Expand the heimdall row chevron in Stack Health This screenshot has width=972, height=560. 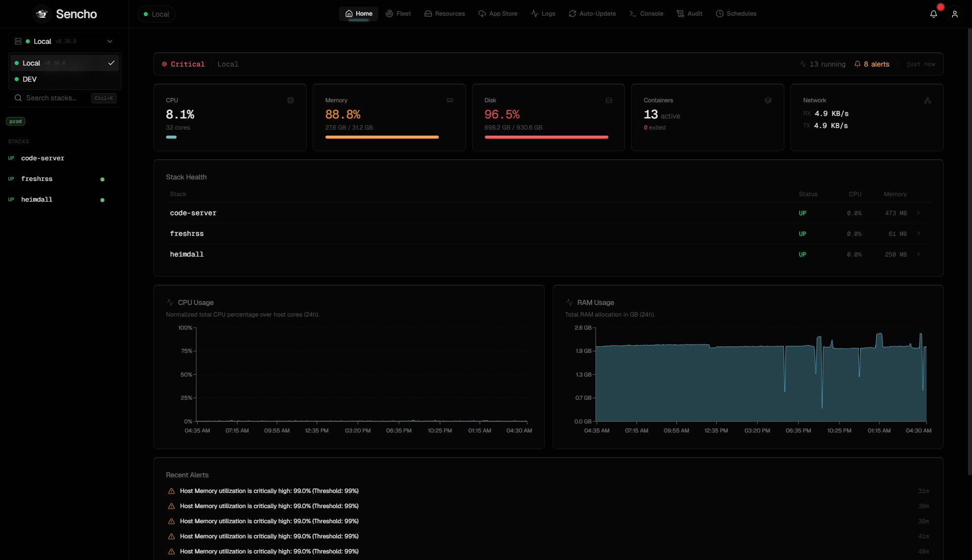pos(919,255)
